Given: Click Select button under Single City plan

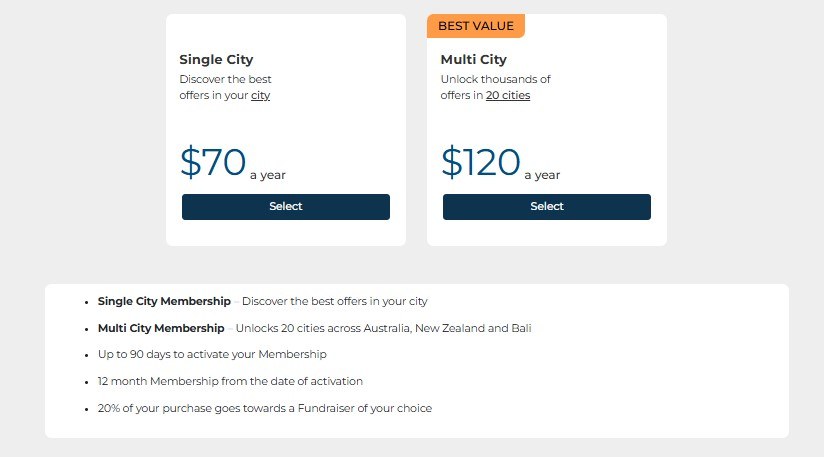Looking at the screenshot, I should point(285,207).
